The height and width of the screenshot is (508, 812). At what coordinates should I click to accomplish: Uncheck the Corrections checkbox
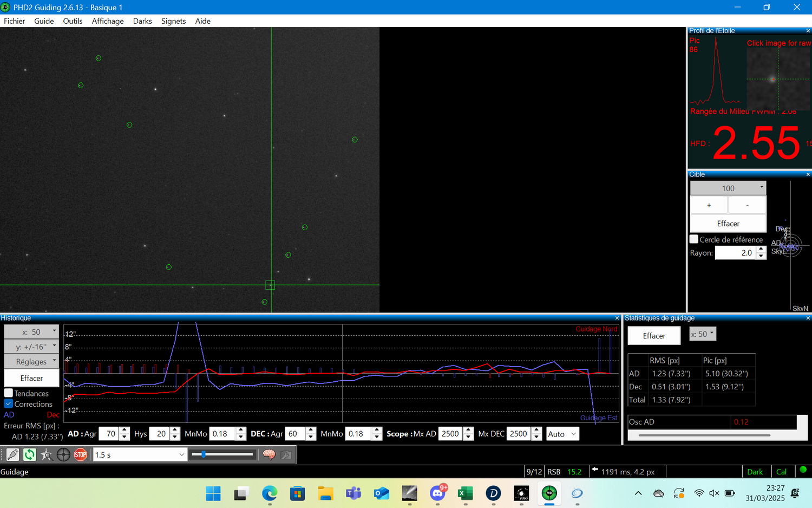(9, 404)
